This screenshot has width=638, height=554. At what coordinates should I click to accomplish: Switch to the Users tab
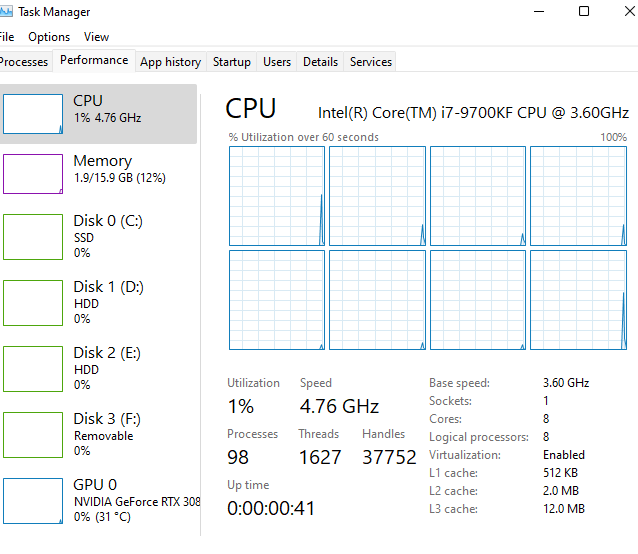pos(277,62)
